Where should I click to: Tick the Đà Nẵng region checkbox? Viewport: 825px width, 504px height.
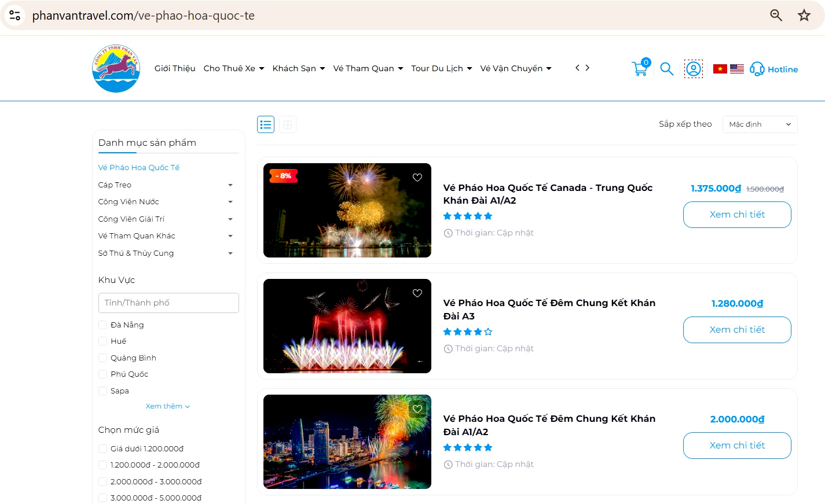pos(102,325)
